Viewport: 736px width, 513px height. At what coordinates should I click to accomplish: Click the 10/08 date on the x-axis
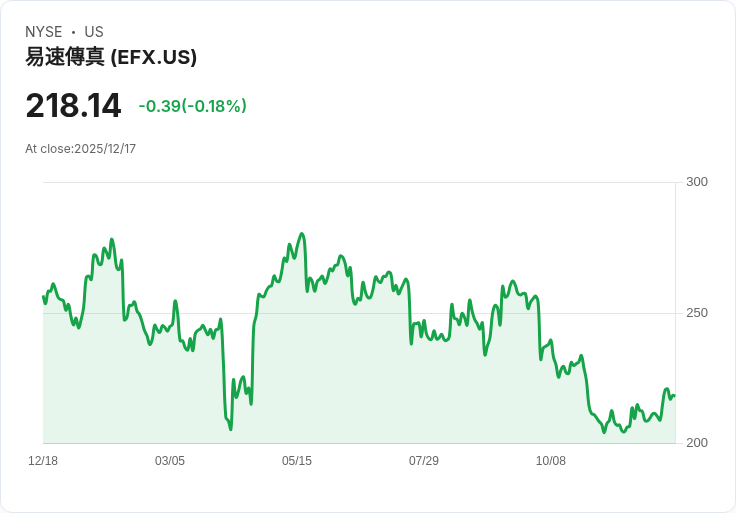click(551, 461)
